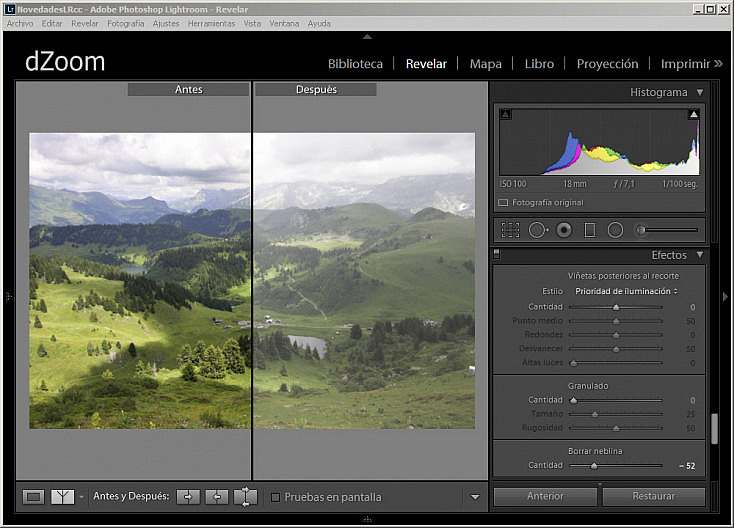734x528 pixels.
Task: Collapse the right panel via edge arrow
Action: coord(725,296)
